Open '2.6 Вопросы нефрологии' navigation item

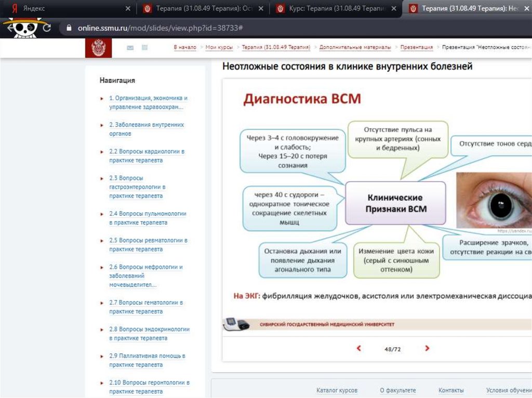click(x=146, y=276)
